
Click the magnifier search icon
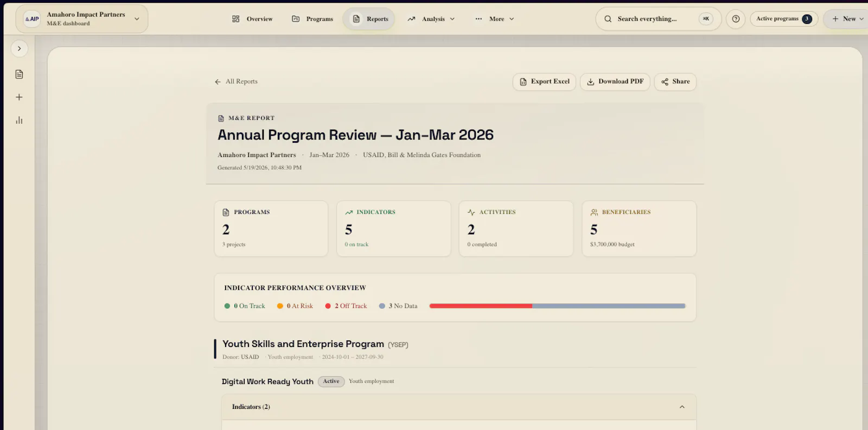coord(608,19)
